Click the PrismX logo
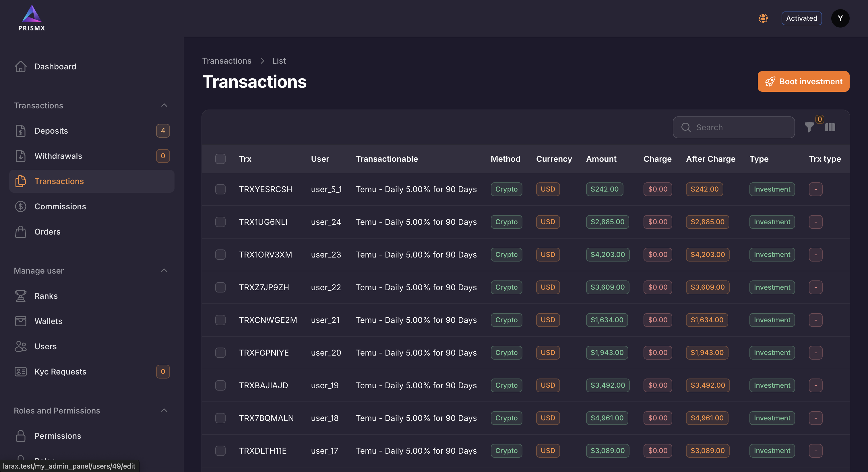 click(x=31, y=18)
